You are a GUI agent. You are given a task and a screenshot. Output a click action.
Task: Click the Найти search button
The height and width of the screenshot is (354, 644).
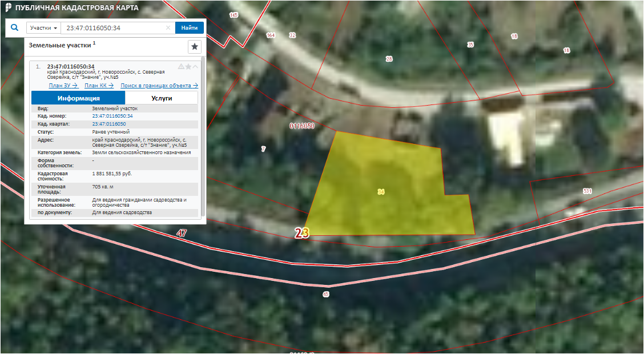point(190,28)
